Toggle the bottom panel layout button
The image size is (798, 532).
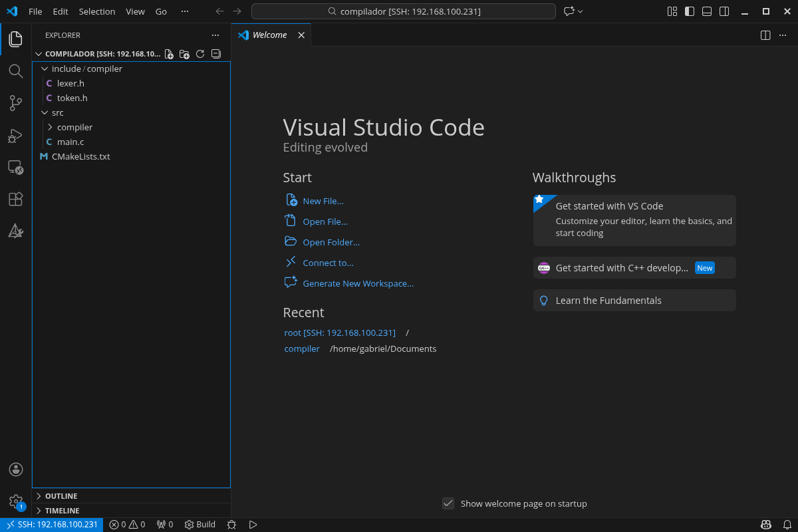coord(707,11)
